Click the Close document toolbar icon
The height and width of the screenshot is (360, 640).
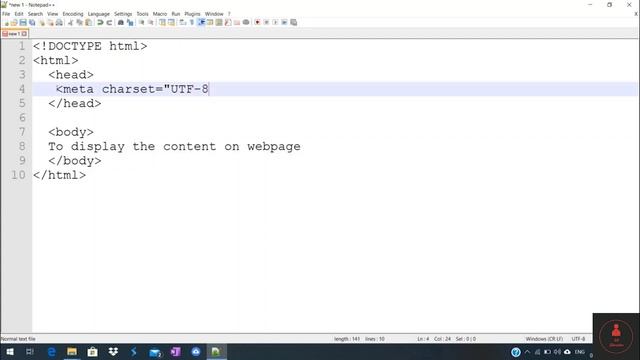pos(42,22)
